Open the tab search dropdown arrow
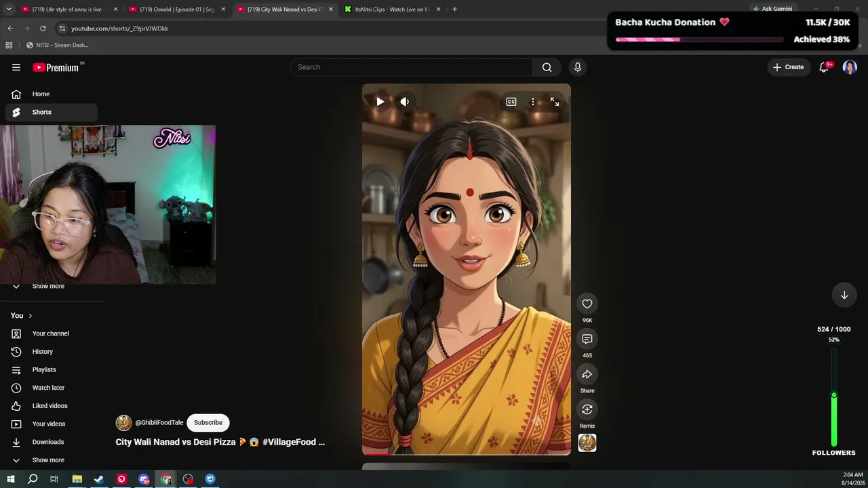 click(x=9, y=9)
